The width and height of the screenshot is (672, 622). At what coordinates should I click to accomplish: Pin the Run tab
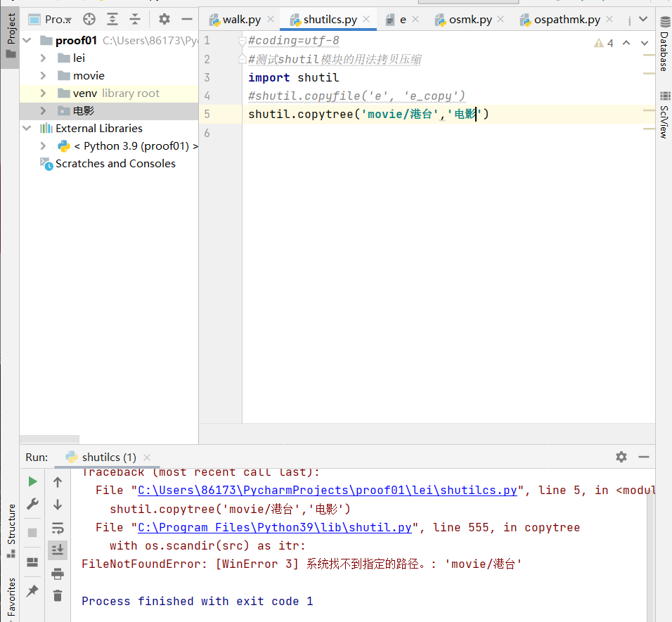pyautogui.click(x=32, y=591)
